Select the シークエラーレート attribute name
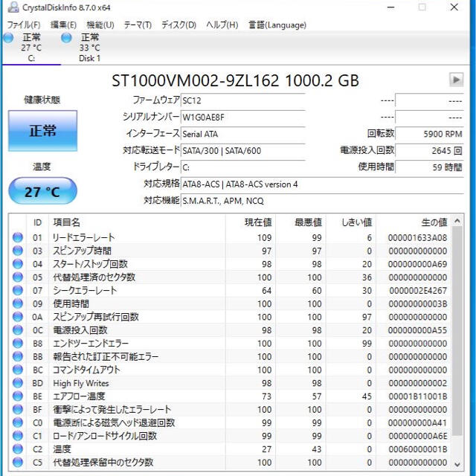This screenshot has width=476, height=476. click(85, 290)
